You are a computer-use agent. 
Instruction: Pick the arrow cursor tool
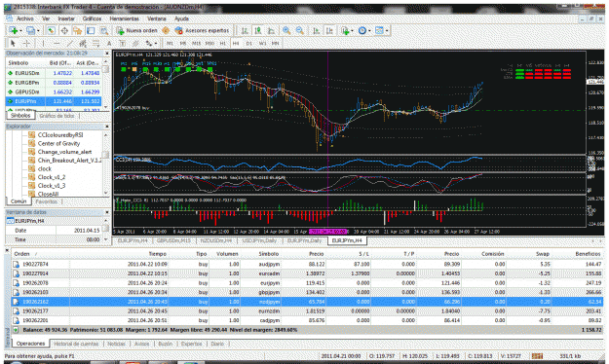13,44
